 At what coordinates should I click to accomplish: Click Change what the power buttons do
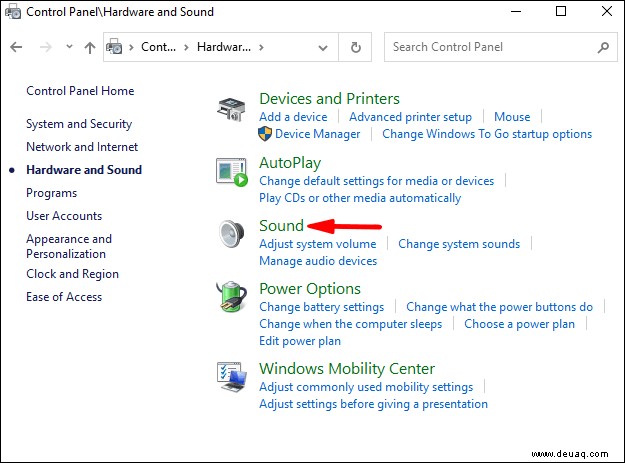(x=499, y=307)
